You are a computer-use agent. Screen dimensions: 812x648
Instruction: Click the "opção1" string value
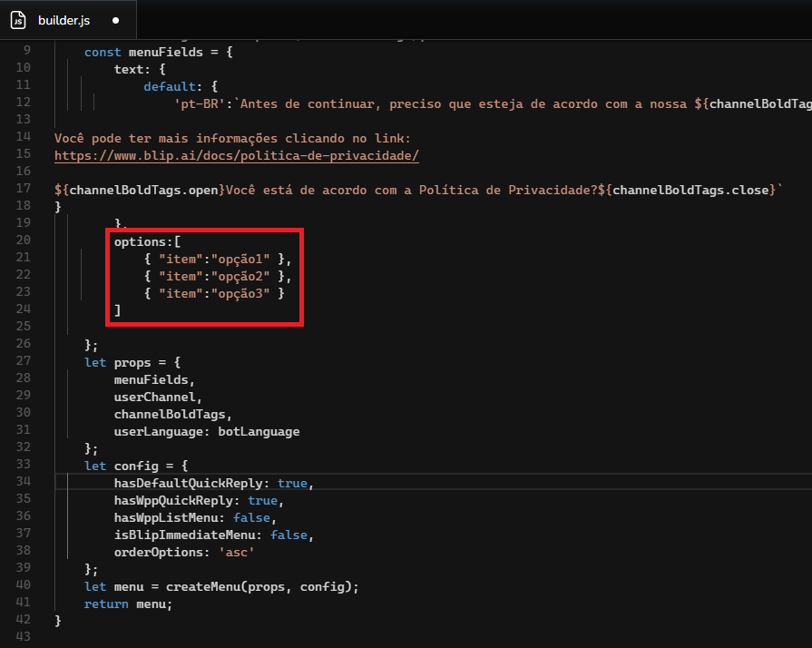(240, 259)
